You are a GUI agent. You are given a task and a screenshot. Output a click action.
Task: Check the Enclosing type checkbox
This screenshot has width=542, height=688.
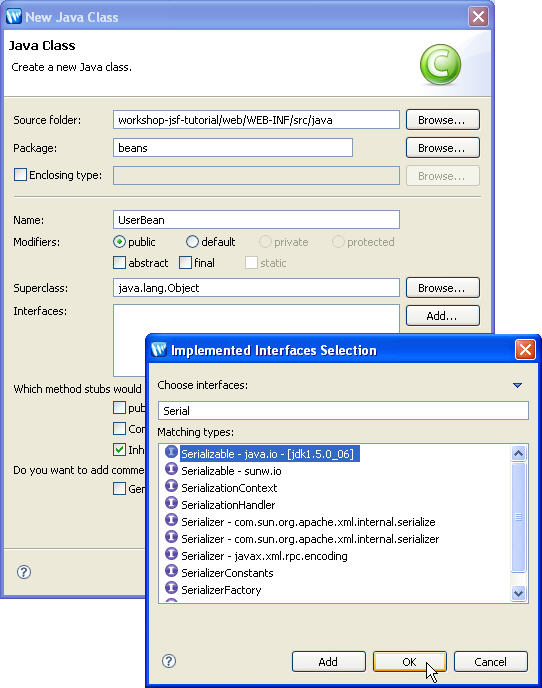click(x=20, y=175)
